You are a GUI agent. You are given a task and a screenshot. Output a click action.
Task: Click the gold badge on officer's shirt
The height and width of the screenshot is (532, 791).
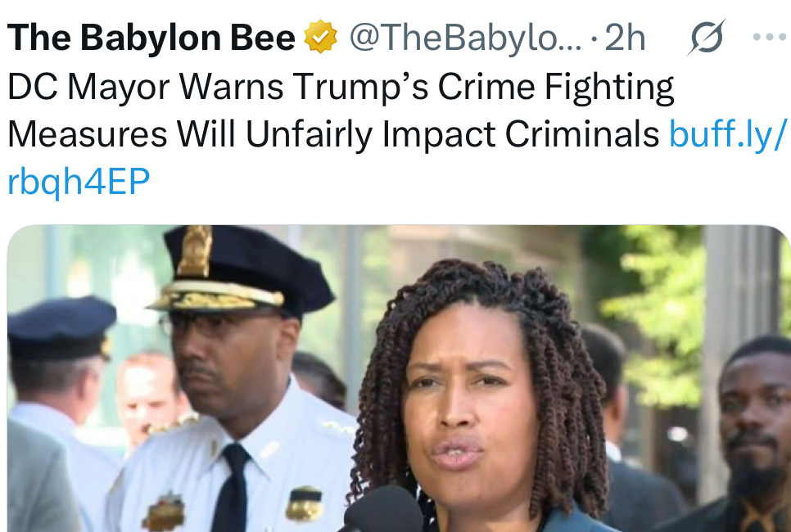tap(304, 503)
